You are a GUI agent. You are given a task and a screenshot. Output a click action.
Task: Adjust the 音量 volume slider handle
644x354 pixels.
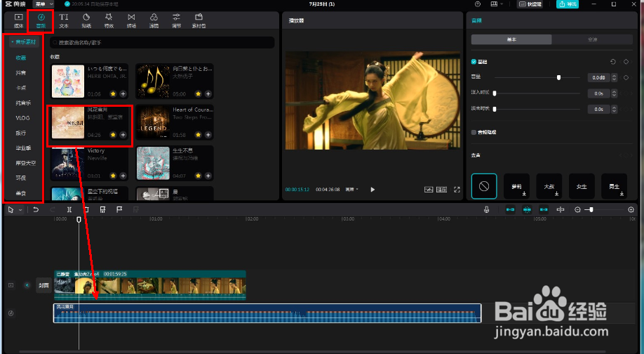(x=558, y=77)
